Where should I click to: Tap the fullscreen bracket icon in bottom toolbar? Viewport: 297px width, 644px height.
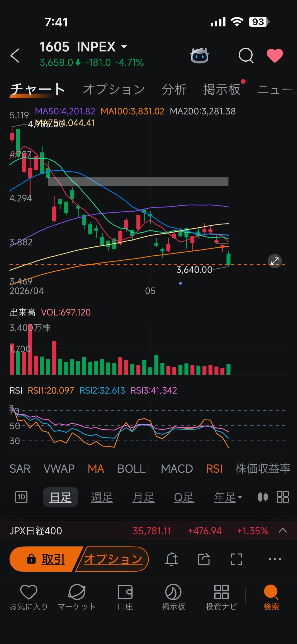pyautogui.click(x=236, y=559)
